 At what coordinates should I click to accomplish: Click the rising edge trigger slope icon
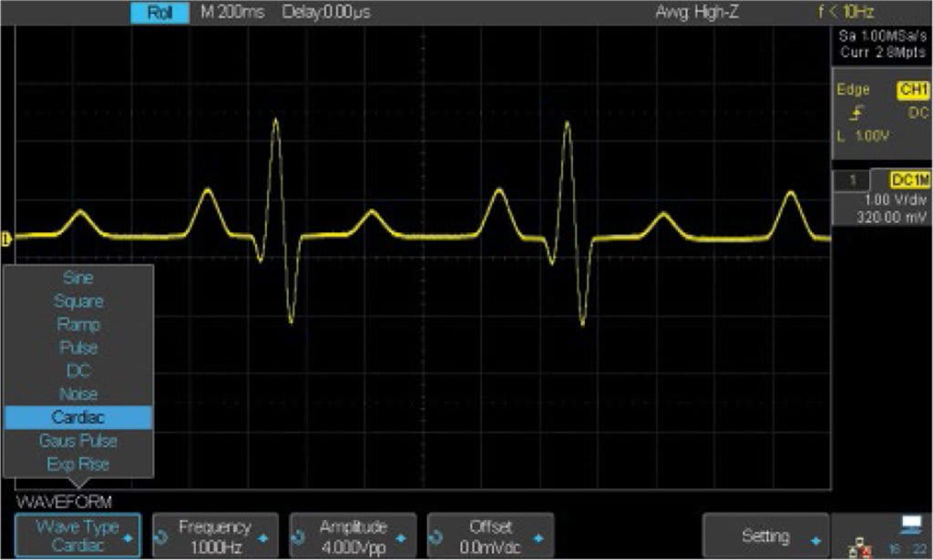tap(856, 112)
